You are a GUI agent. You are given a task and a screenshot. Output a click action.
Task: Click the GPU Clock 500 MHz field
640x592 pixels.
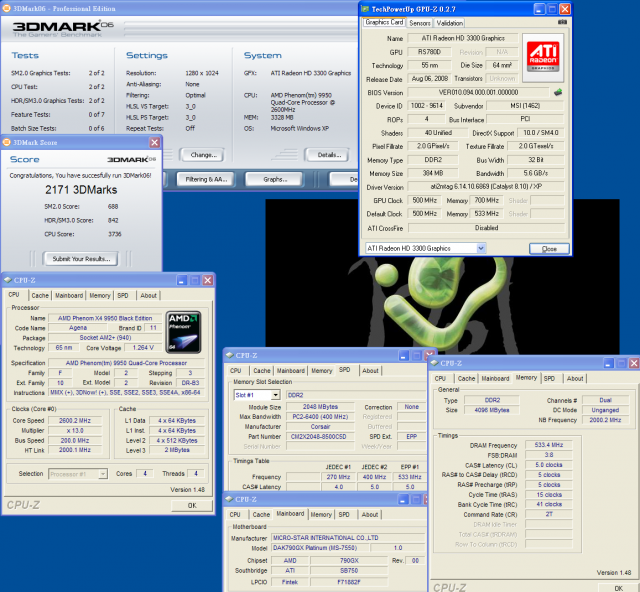424,200
